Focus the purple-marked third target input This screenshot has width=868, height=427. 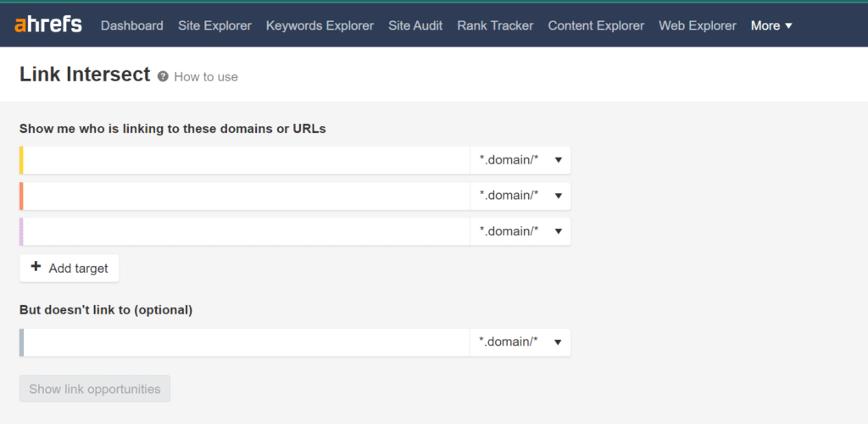(x=247, y=231)
